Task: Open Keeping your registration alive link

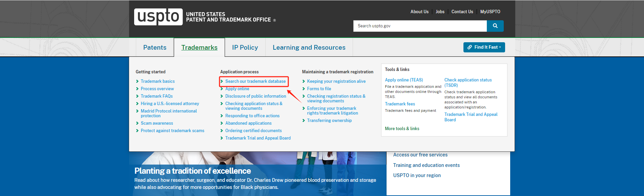Action: [x=336, y=81]
